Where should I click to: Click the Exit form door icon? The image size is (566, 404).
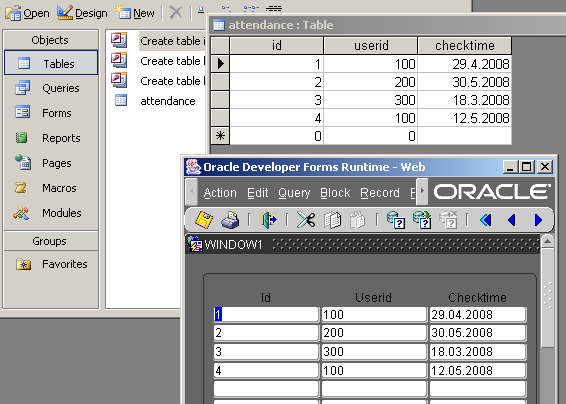point(269,220)
